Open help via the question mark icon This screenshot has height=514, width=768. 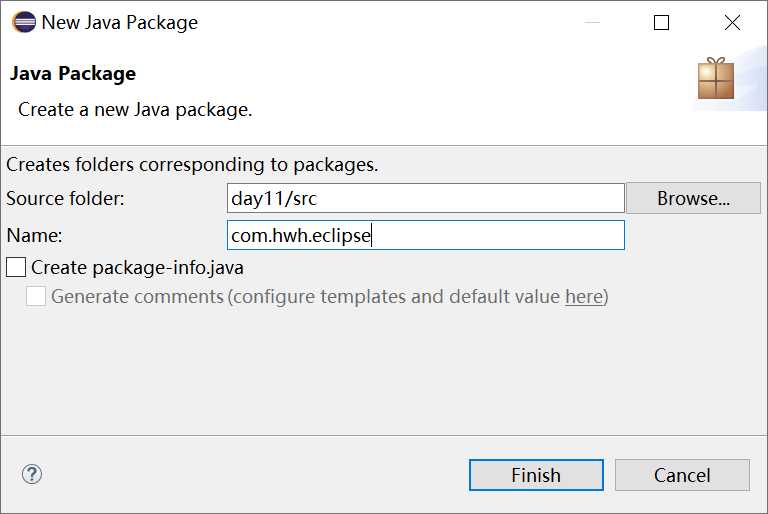point(32,474)
